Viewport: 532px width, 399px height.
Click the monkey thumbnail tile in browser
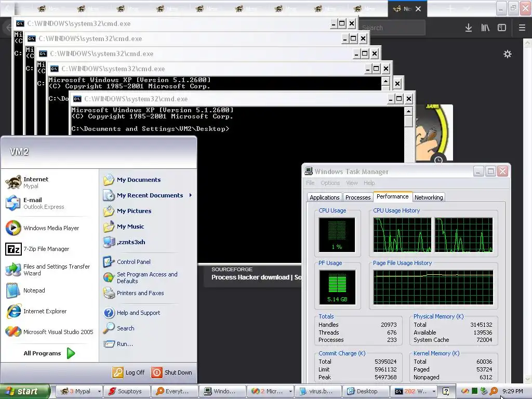[434, 132]
